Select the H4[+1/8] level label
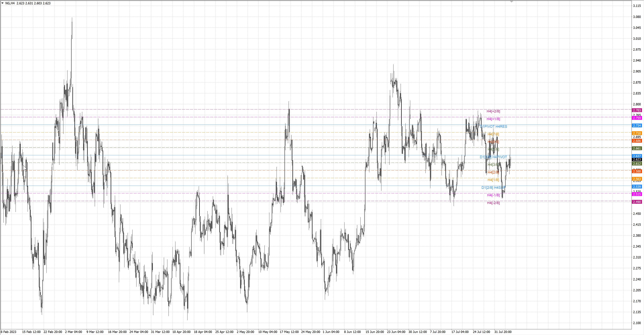The height and width of the screenshot is (335, 644). [493, 119]
